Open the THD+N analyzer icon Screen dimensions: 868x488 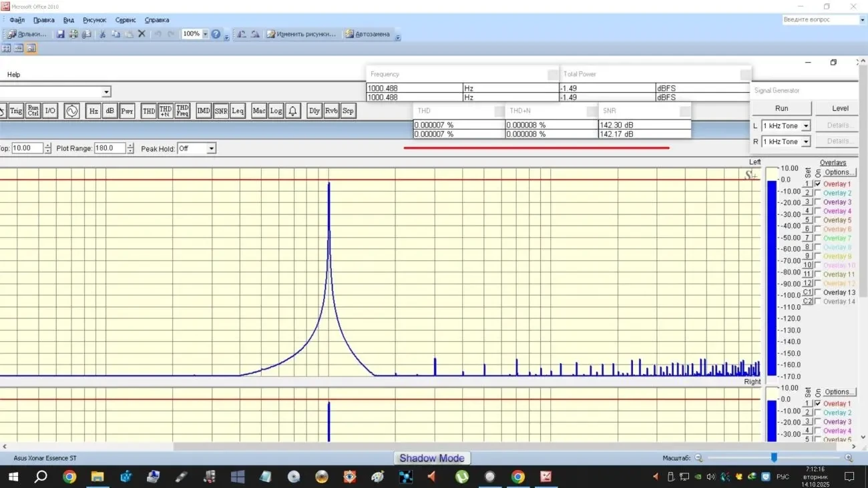coord(165,110)
